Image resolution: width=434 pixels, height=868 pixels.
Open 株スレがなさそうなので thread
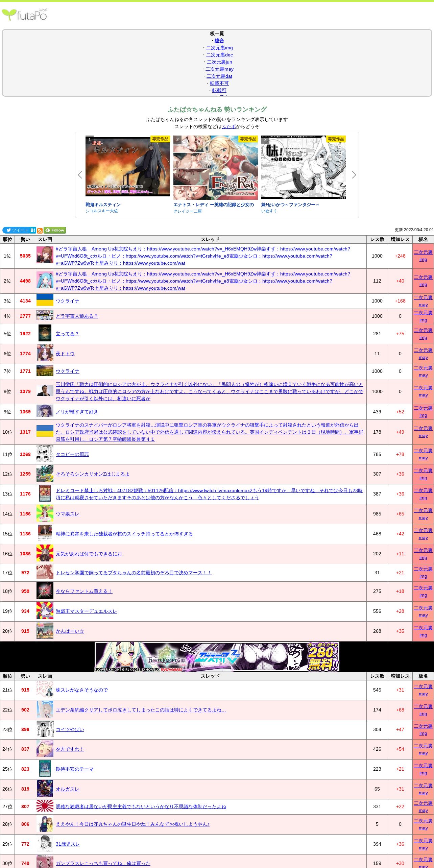82,690
